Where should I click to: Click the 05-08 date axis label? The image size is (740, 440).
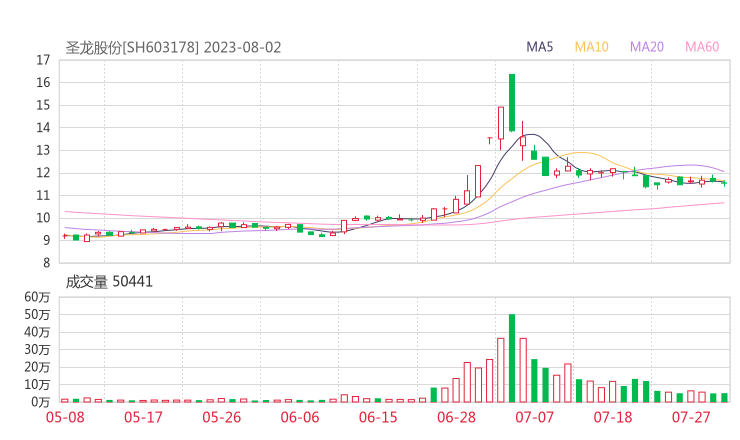tap(65, 417)
